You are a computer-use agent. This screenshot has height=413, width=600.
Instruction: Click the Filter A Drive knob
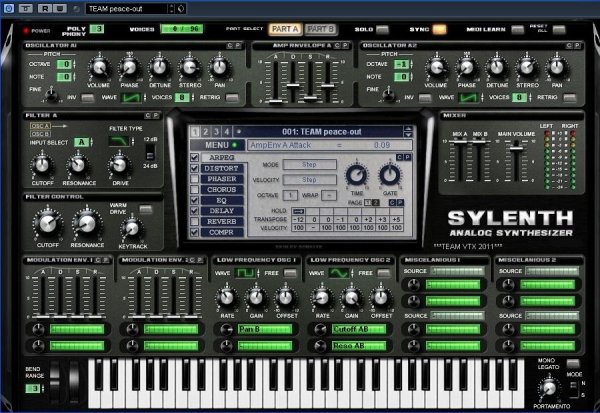pyautogui.click(x=120, y=165)
